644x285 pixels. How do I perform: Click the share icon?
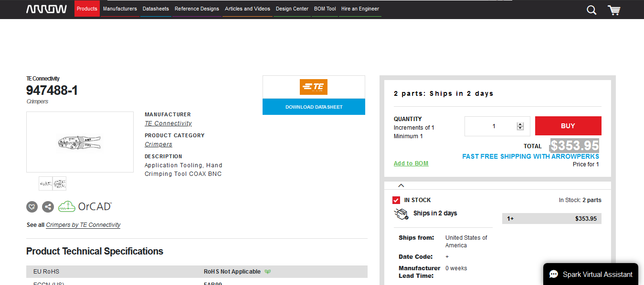(48, 207)
